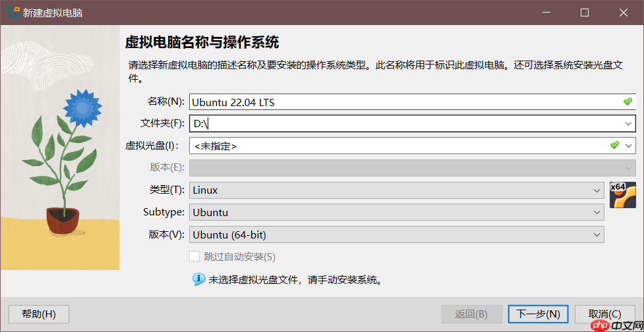This screenshot has width=644, height=332.
Task: Click the 类型(T): label
Action: 167,190
